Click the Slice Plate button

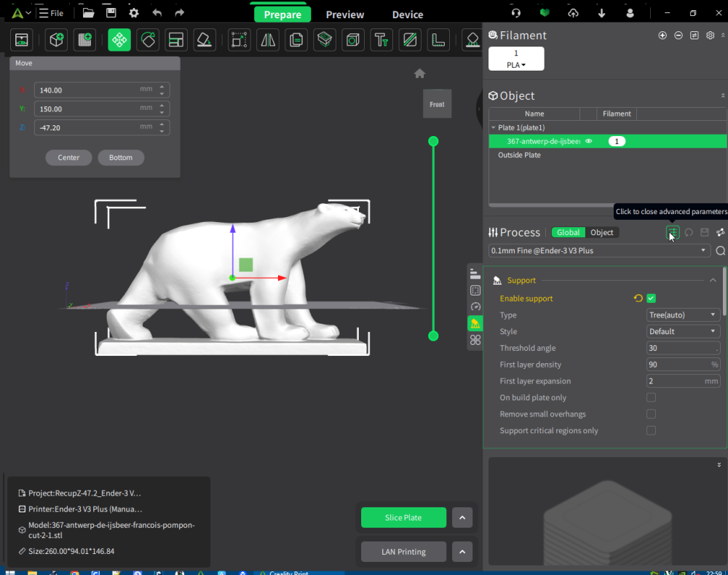[x=403, y=517]
